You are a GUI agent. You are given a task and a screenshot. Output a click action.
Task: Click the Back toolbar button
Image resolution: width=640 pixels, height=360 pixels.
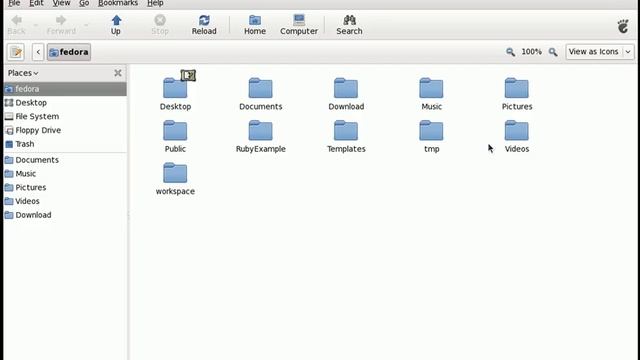(16, 25)
